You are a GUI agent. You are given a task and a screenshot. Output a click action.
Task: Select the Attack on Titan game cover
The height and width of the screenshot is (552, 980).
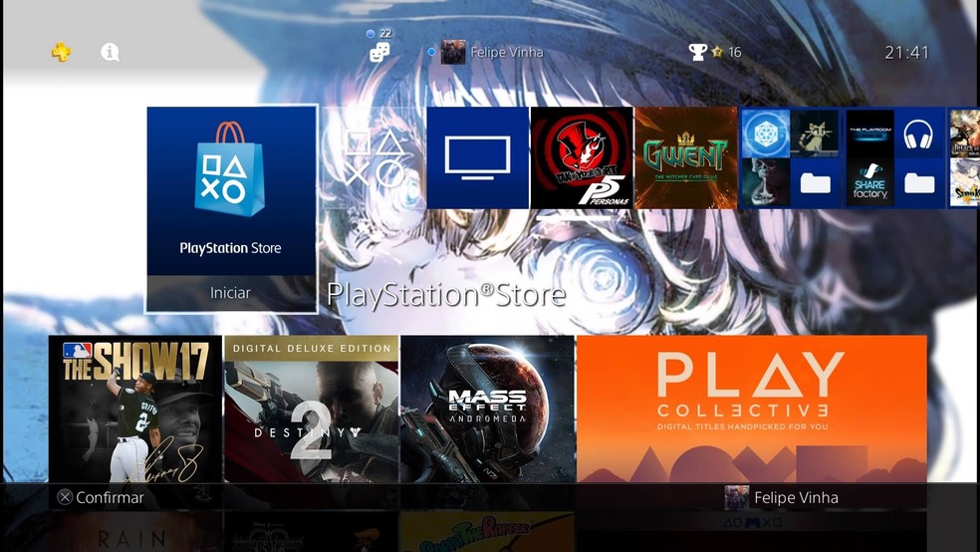click(964, 134)
